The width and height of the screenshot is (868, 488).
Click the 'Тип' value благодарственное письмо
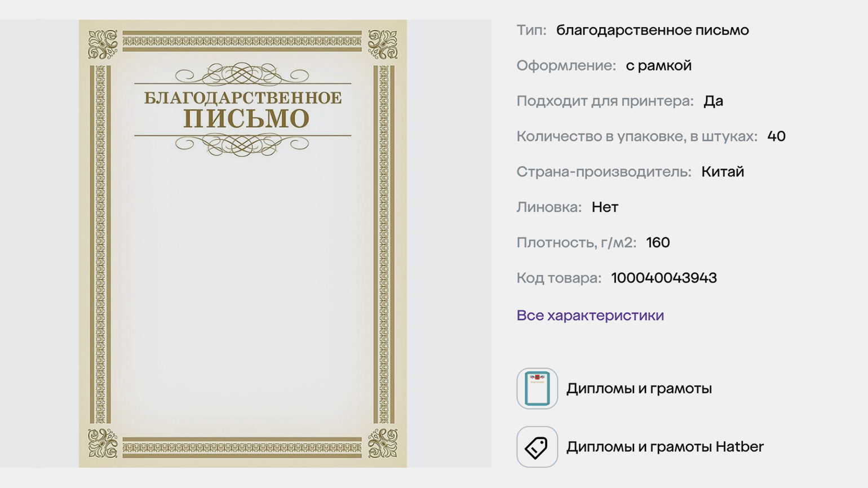[653, 30]
